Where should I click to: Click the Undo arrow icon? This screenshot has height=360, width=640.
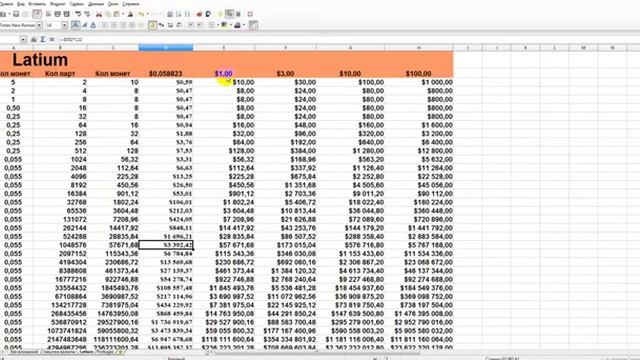pyautogui.click(x=141, y=14)
